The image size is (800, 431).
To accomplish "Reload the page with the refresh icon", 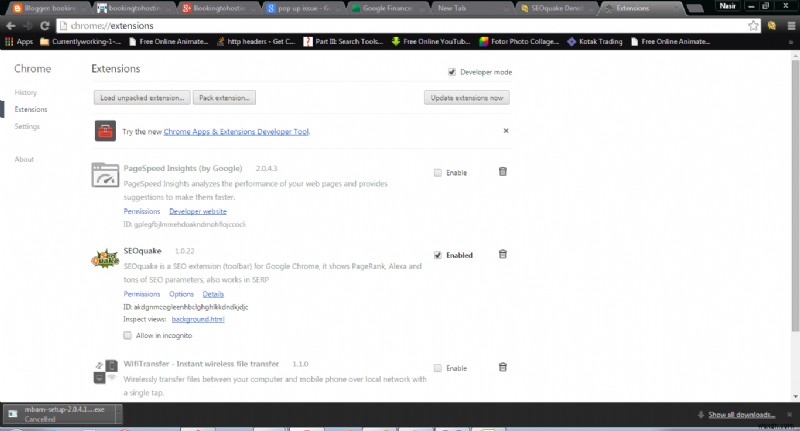I will 45,24.
